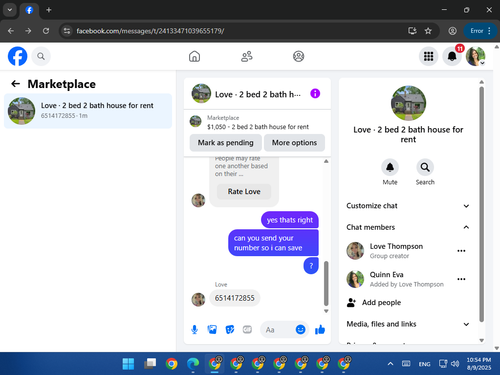Open new browser tab
The image size is (500, 375).
click(x=49, y=10)
